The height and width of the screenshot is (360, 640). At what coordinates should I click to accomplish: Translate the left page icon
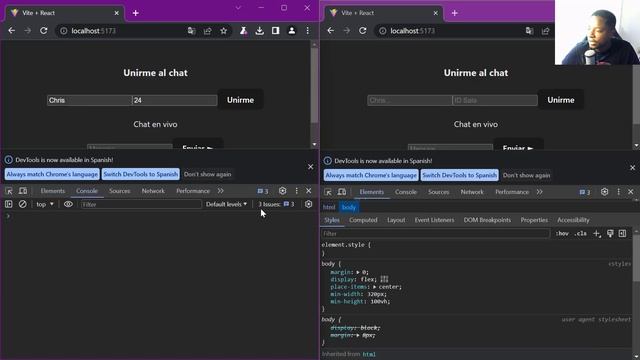click(x=191, y=31)
